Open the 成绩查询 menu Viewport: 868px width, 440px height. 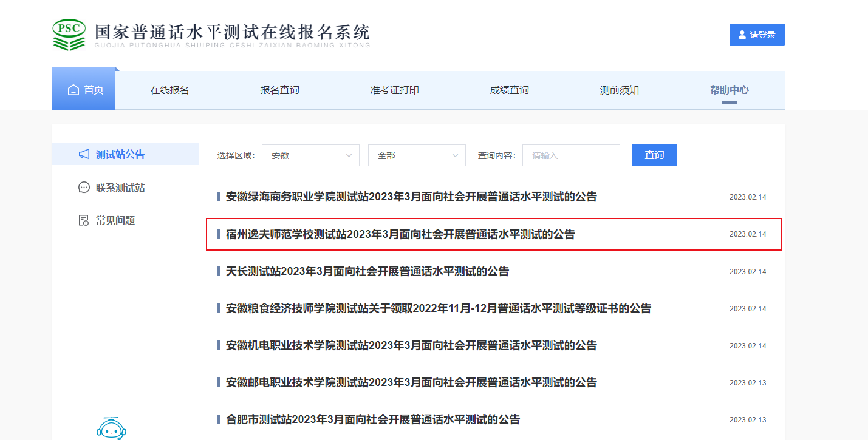pyautogui.click(x=509, y=90)
